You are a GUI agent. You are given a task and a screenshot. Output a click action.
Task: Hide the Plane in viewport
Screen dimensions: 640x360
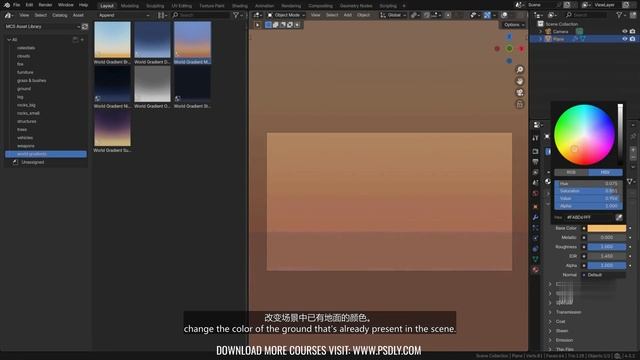tap(624, 39)
